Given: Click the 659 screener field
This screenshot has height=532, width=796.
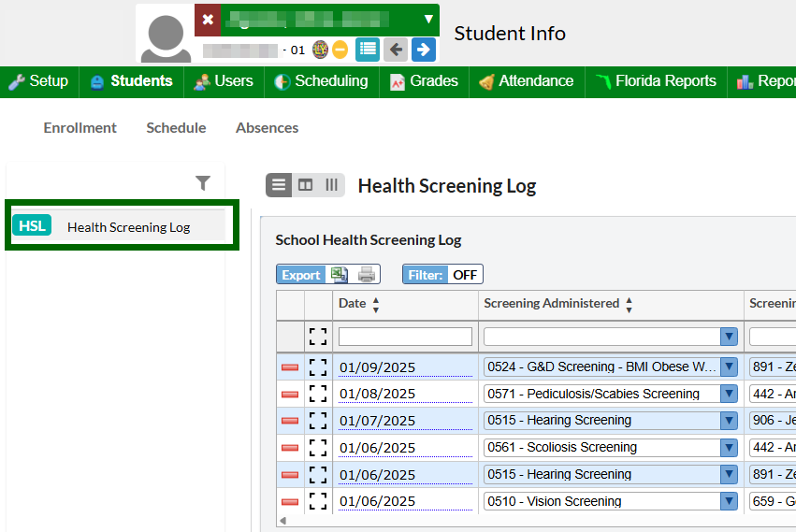Looking at the screenshot, I should click(773, 501).
